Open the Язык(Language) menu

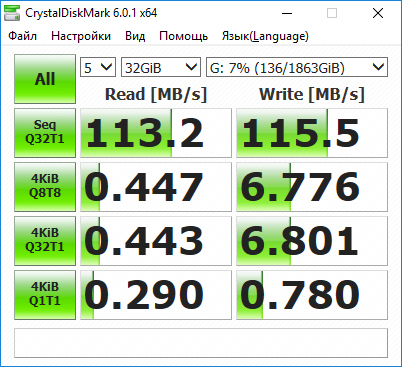tap(265, 36)
